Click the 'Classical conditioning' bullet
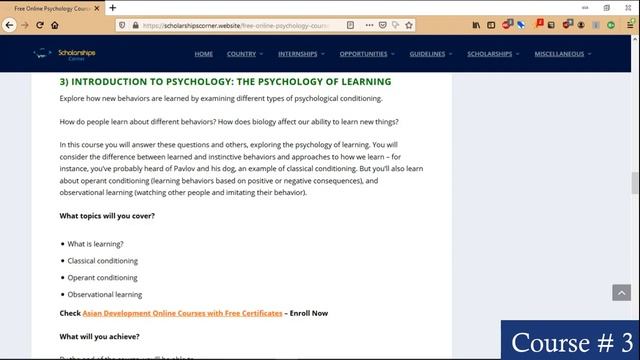640x360 pixels. click(x=102, y=261)
